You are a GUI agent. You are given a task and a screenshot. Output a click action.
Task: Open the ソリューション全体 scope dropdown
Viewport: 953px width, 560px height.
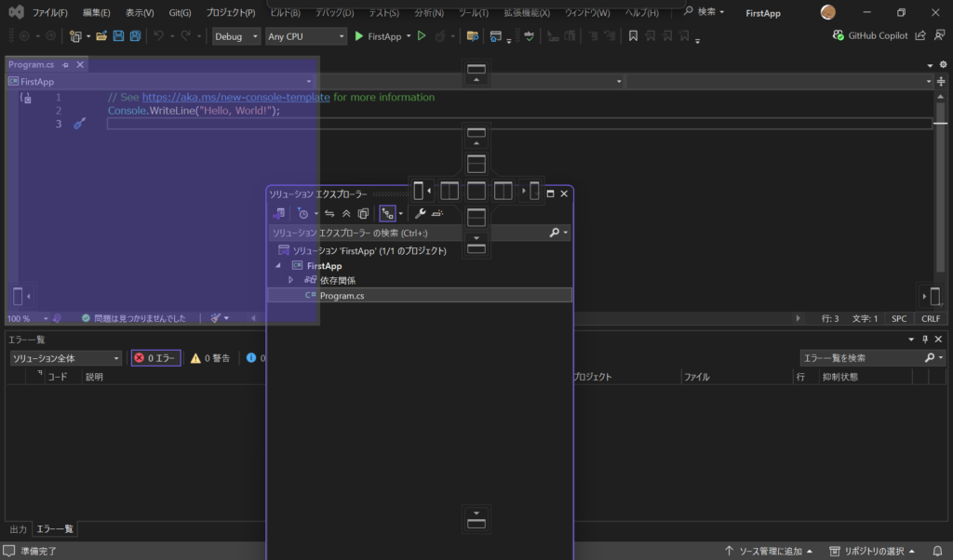coord(65,358)
